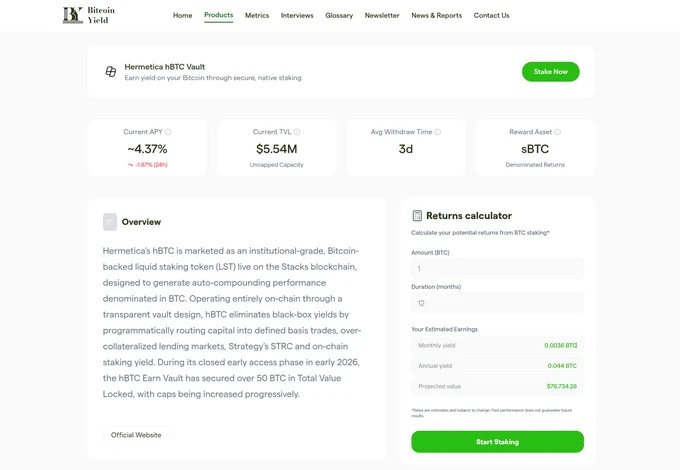Click the Overview heading
This screenshot has width=680, height=470.
point(141,222)
